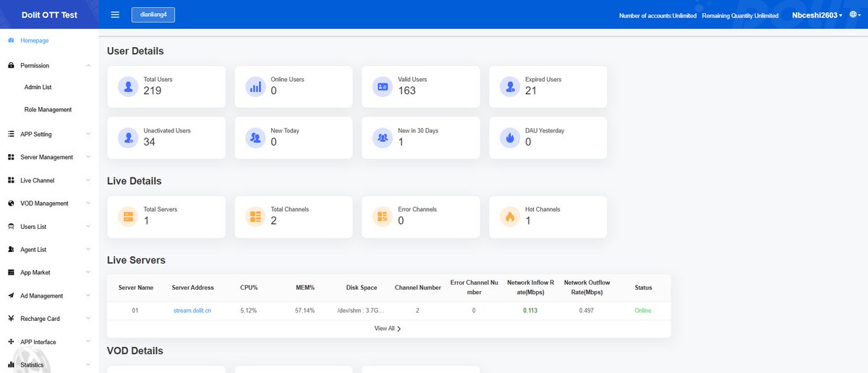
Task: Click the Channel Number column header
Action: coord(417,288)
